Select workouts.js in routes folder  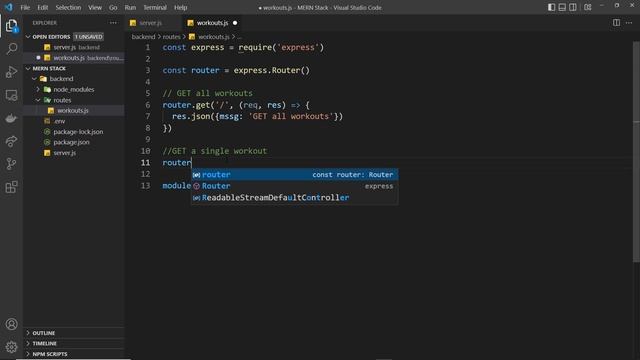(73, 111)
